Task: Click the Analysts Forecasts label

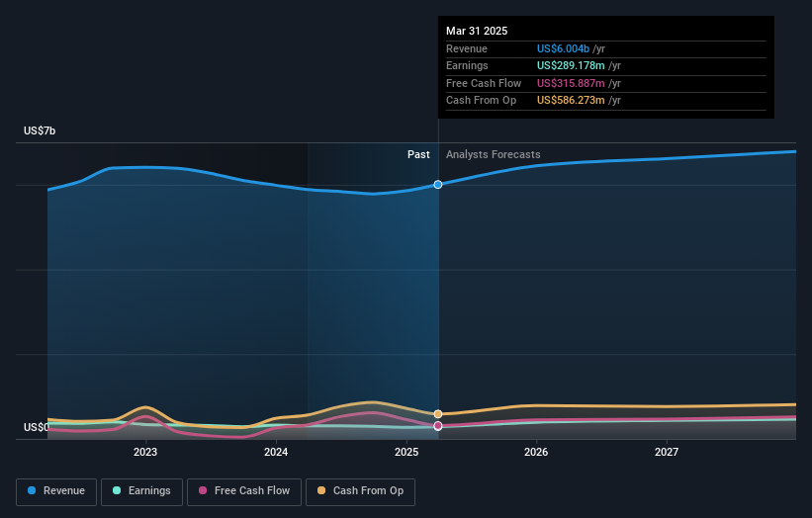Action: [493, 155]
